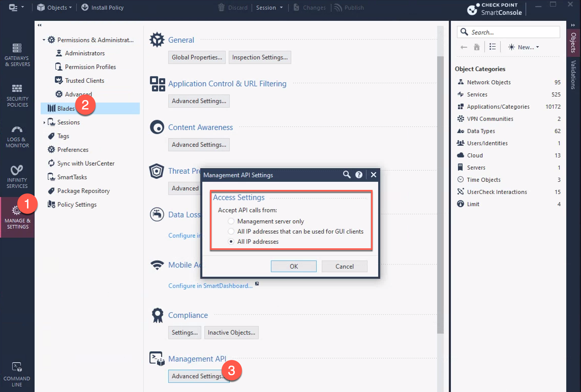
Task: Open Command Line tool
Action: [17, 374]
